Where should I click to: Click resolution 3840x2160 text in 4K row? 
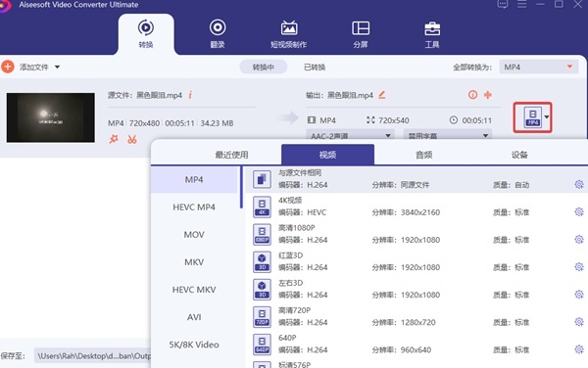pos(420,212)
